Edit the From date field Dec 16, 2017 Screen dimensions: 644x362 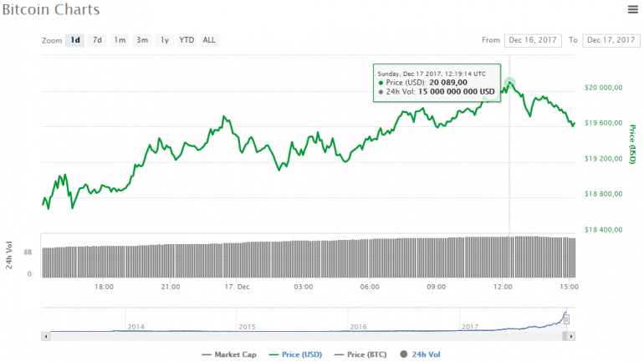tap(533, 40)
